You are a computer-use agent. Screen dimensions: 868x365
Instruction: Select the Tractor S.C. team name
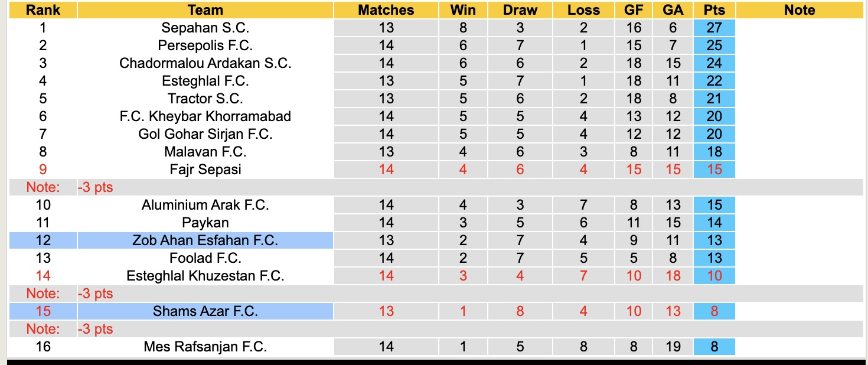click(205, 99)
